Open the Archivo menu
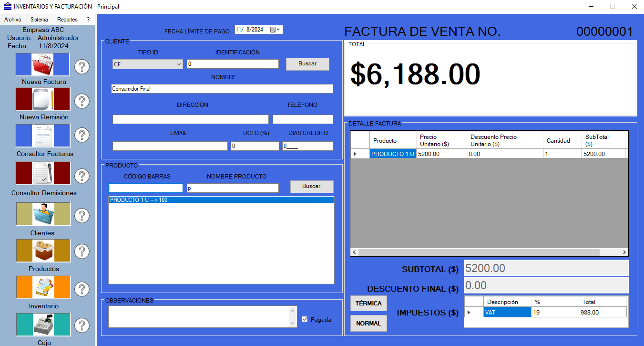Image resolution: width=644 pixels, height=346 pixels. (13, 20)
